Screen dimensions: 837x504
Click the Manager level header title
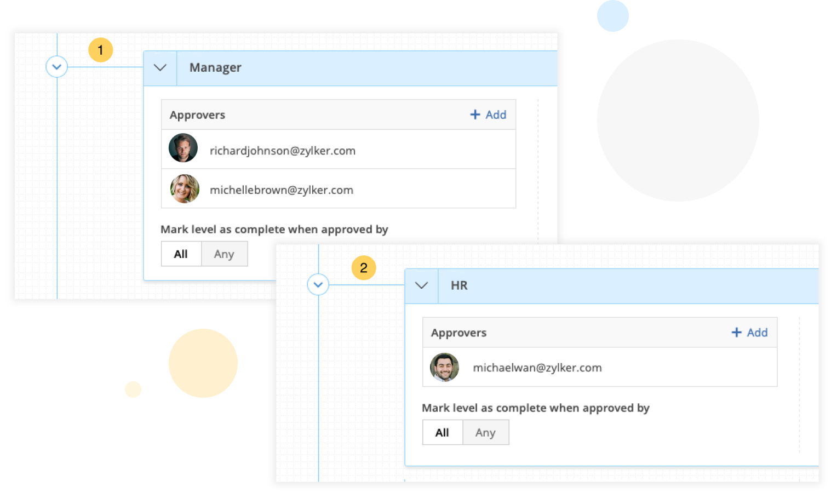tap(215, 68)
